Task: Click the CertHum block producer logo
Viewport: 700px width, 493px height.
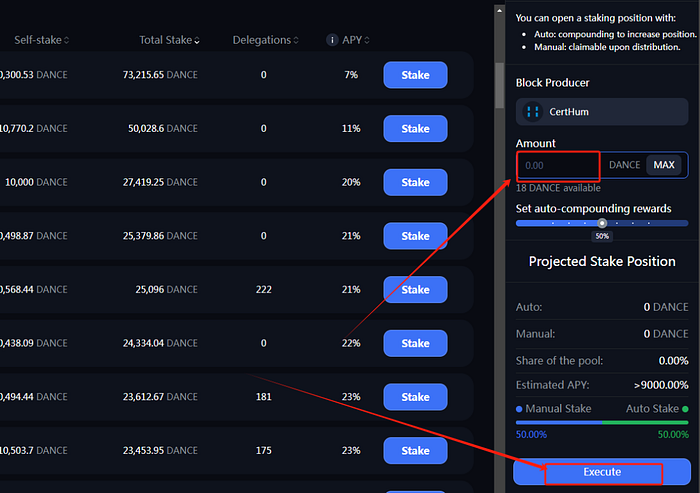Action: 533,112
